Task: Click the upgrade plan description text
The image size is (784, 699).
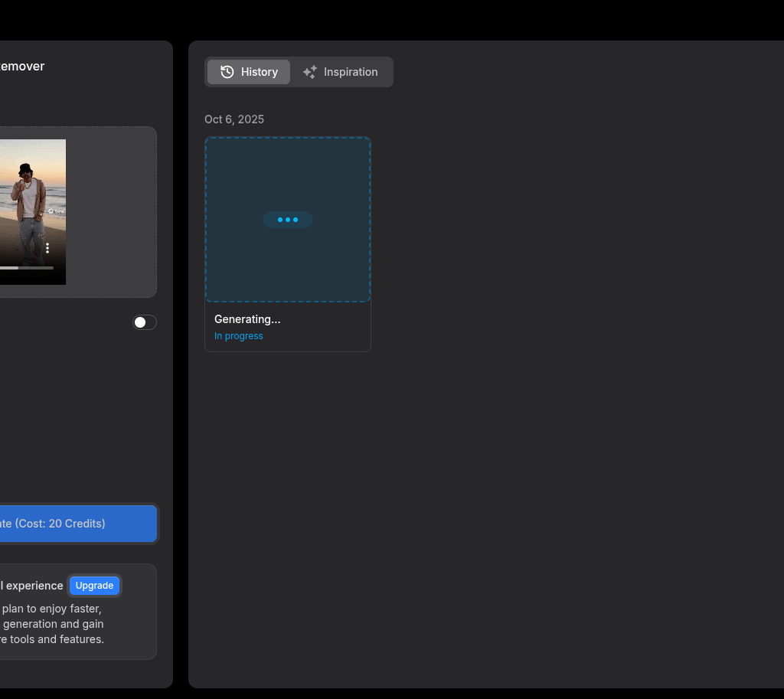Action: [54, 624]
